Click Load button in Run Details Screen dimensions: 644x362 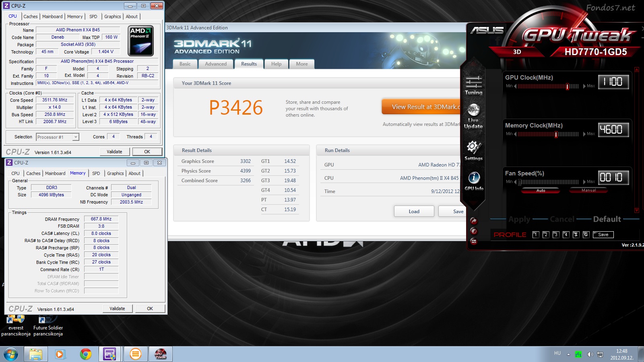coord(414,212)
